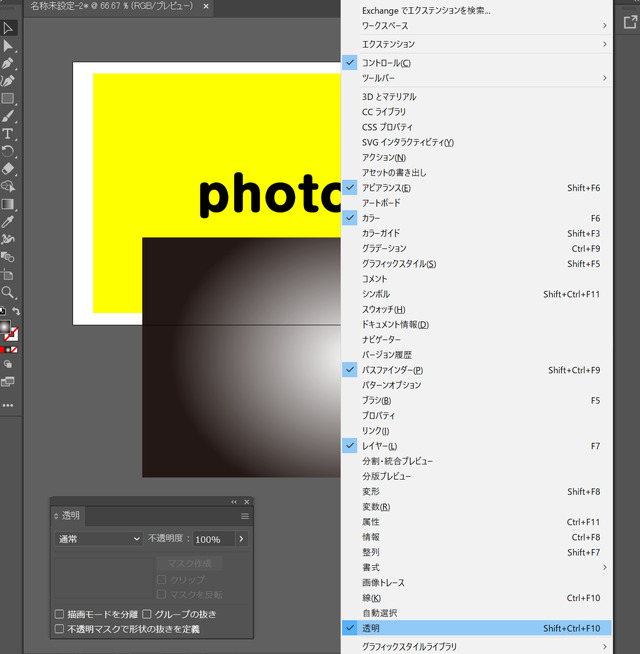Open the drawing modes icon
This screenshot has width=640, height=654.
tap(8, 364)
